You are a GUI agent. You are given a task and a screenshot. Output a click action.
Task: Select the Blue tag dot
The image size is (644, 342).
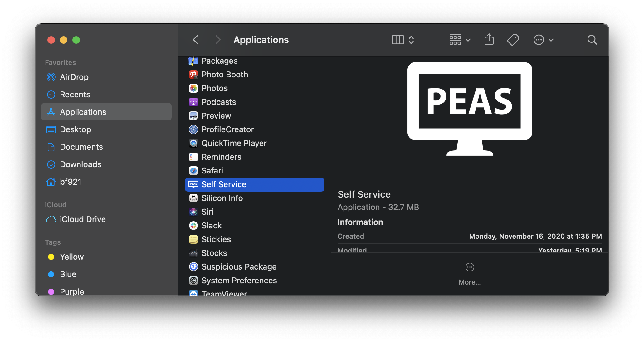click(x=51, y=274)
